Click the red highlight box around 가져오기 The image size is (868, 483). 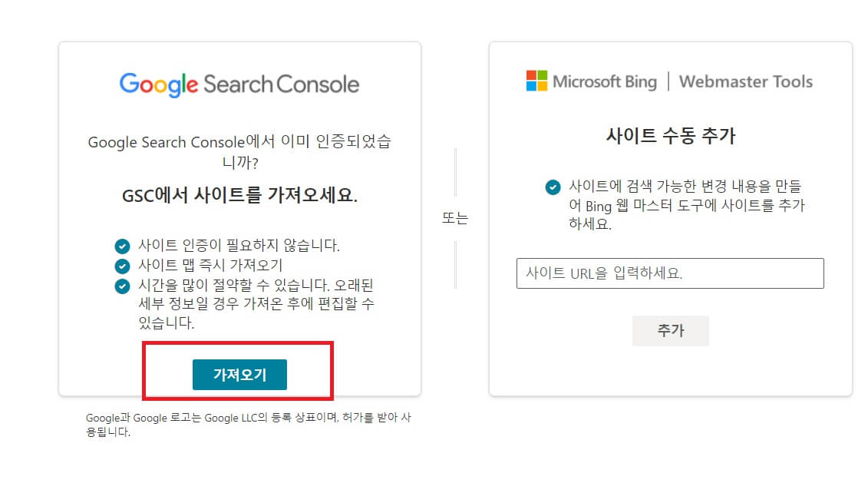(x=239, y=347)
